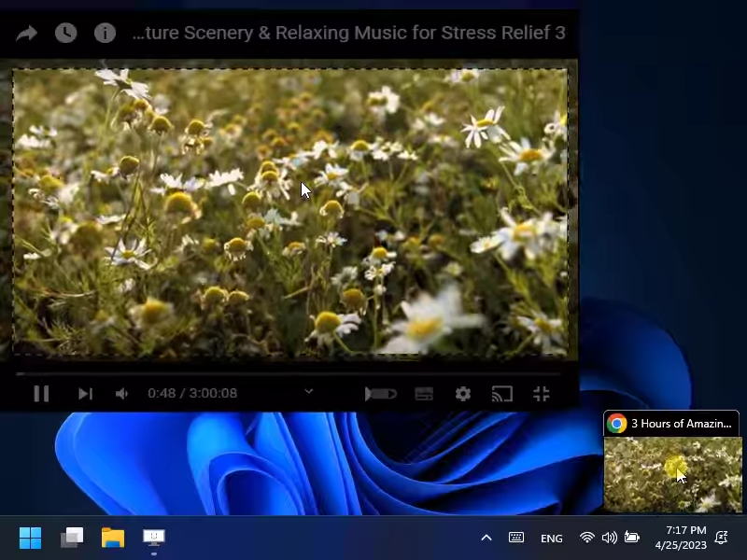
Task: Click the system tray speaker volume icon
Action: (610, 538)
